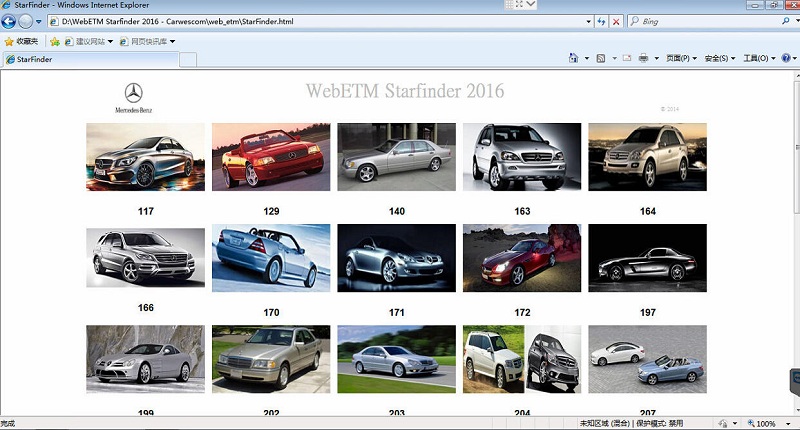The width and height of the screenshot is (800, 430).
Task: Expand the address bar URL dropdown arrow
Action: (x=588, y=21)
